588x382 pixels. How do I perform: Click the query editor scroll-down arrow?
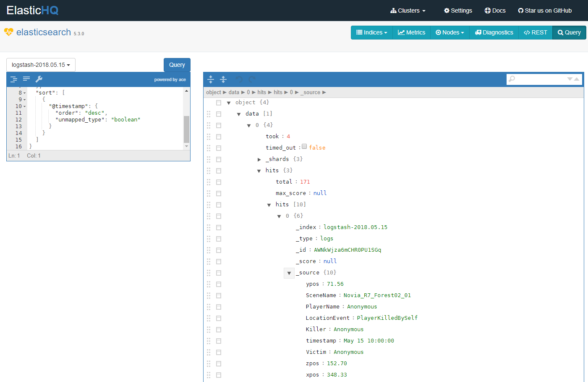[186, 146]
